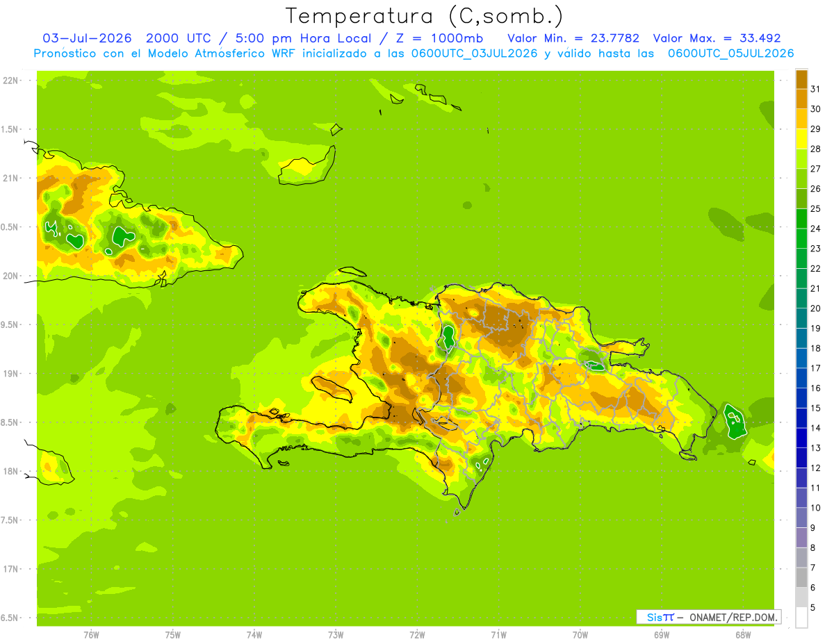Select the 73W longitude label
This screenshot has height=644, width=834.
(x=336, y=634)
